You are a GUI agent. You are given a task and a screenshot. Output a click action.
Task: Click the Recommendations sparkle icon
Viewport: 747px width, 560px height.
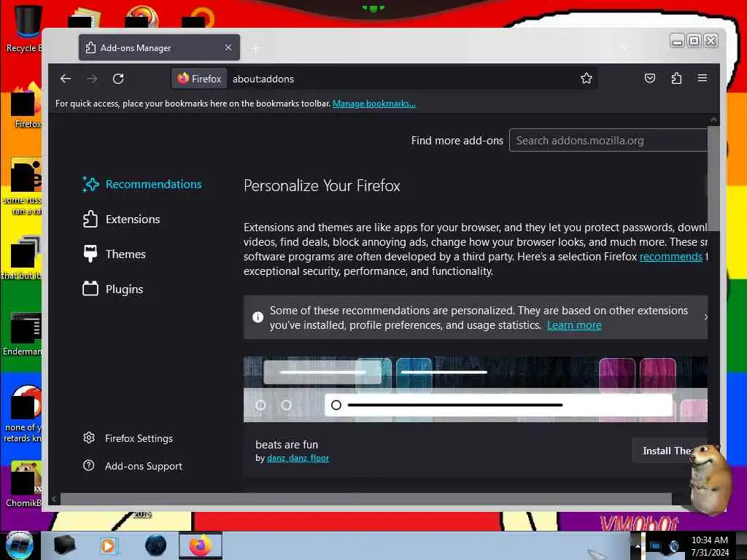[90, 184]
